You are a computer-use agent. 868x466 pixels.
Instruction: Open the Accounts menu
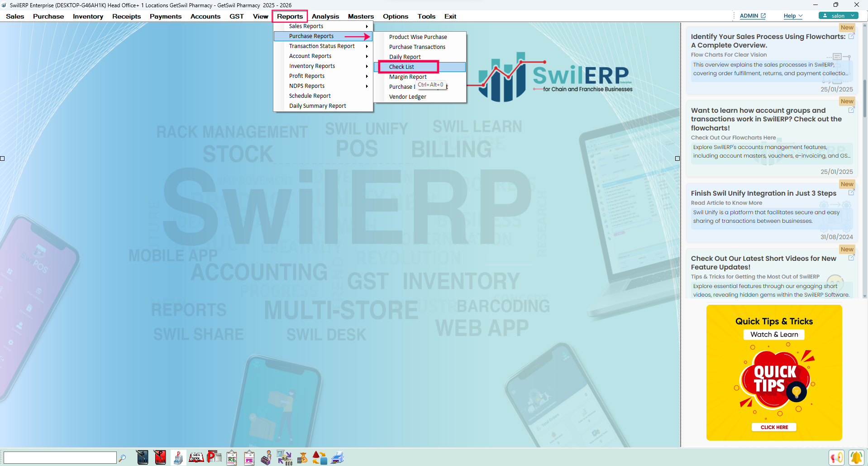click(205, 16)
